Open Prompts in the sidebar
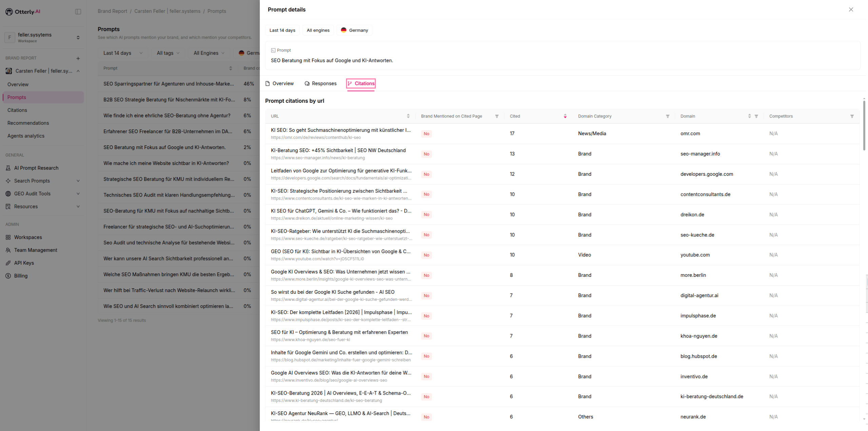The height and width of the screenshot is (431, 868). point(43,98)
